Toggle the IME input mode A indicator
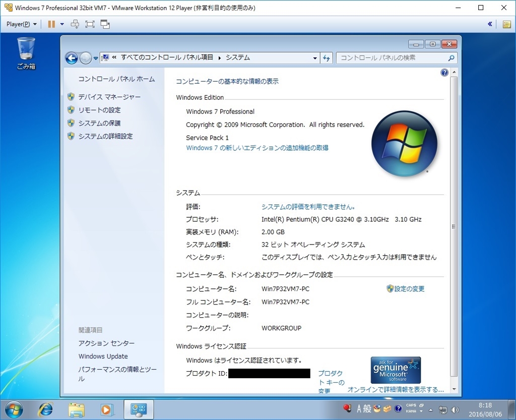This screenshot has height=420, width=516. point(359,409)
